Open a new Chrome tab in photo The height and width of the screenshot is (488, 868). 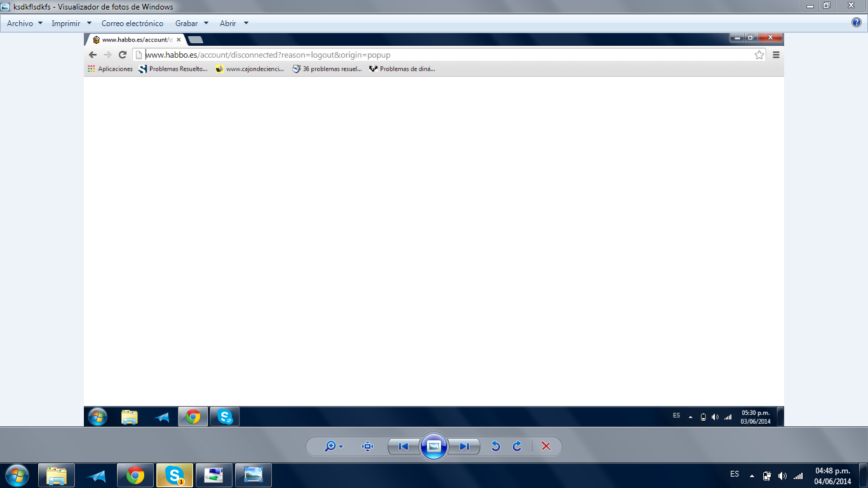[x=196, y=39]
